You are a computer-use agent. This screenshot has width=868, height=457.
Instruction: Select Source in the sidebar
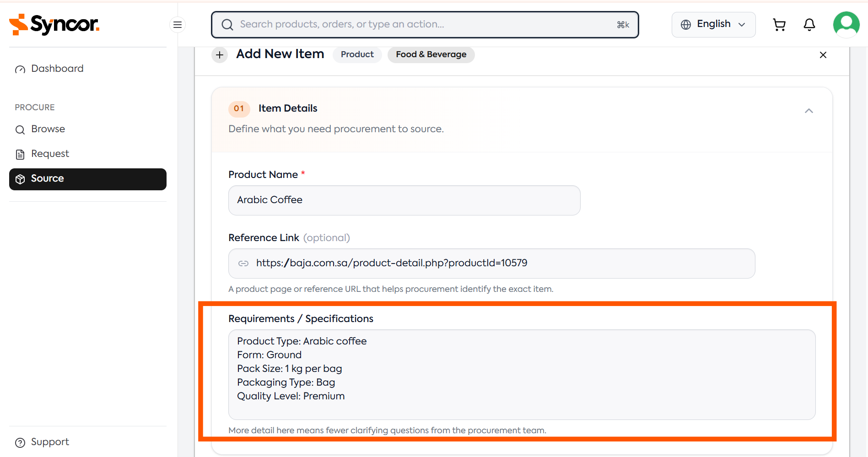point(88,179)
